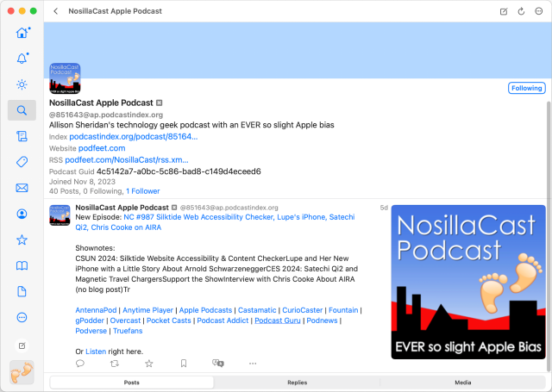Image resolution: width=552 pixels, height=392 pixels.
Task: Open Notifications bell in sidebar
Action: point(22,59)
